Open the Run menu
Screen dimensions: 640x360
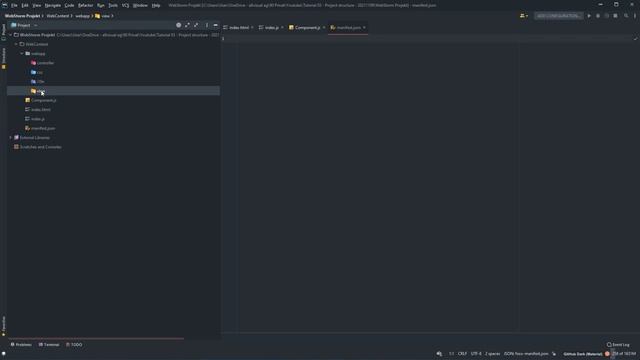[x=100, y=5]
